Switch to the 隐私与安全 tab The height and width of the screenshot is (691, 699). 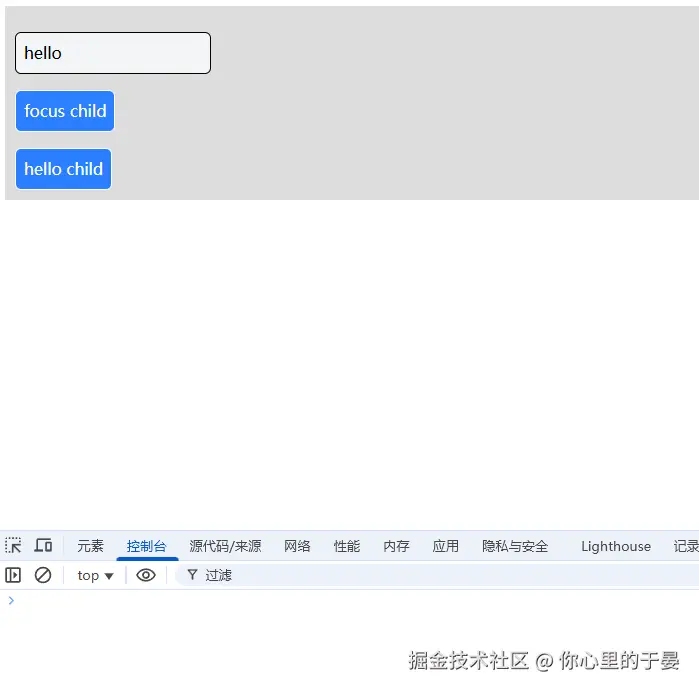(515, 546)
